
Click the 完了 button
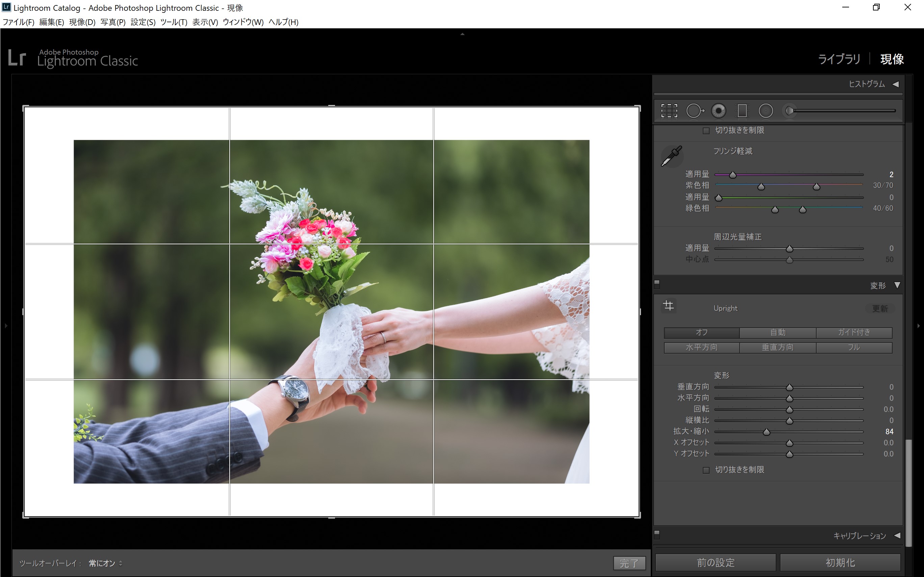click(629, 563)
